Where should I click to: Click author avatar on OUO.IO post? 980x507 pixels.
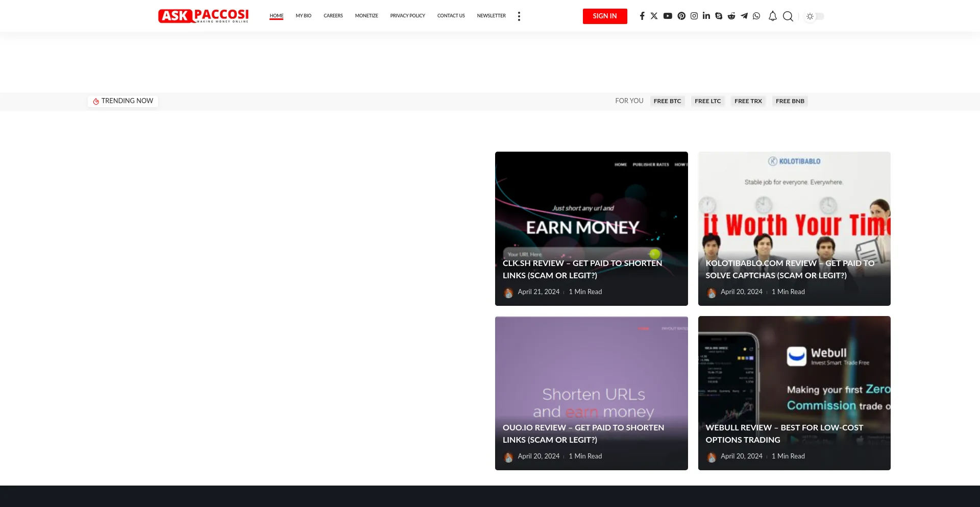[x=508, y=457]
